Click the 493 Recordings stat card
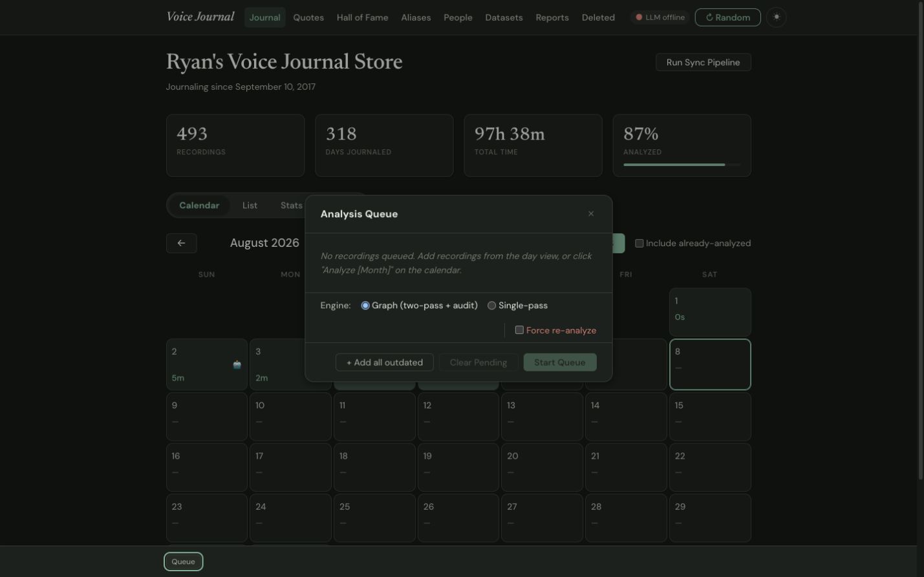924x577 pixels. click(235, 145)
